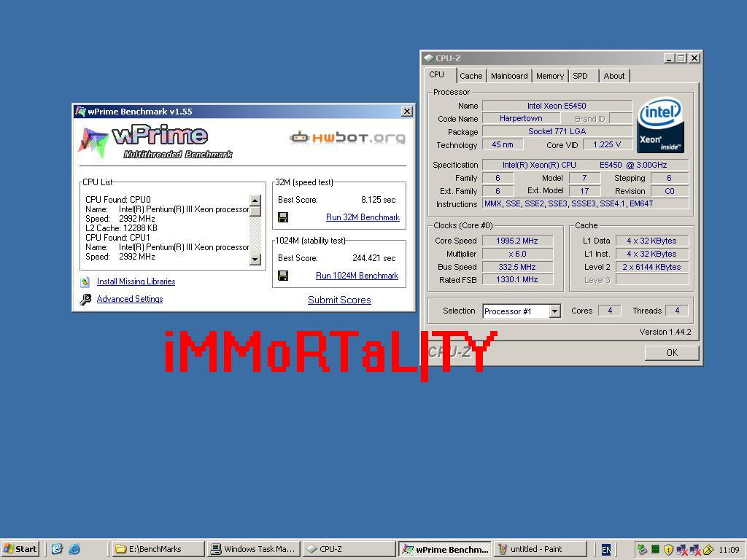This screenshot has height=560, width=747.
Task: Click the 'Socket 771 LGA' Package value
Action: (557, 131)
